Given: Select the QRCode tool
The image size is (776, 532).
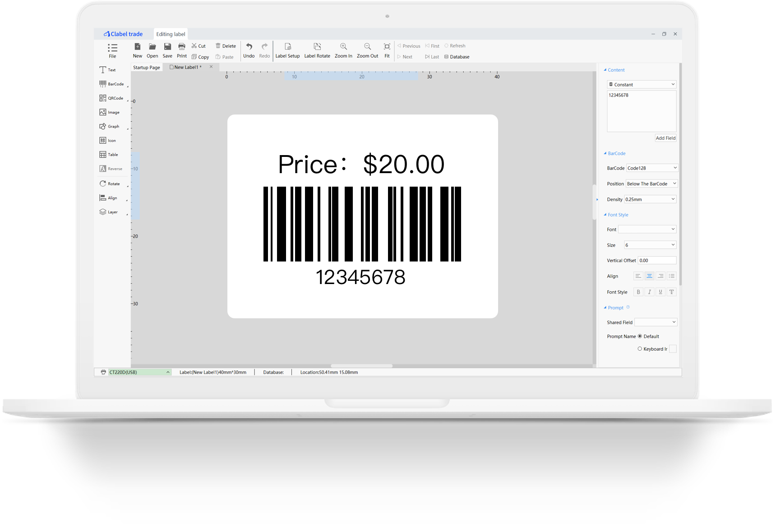Looking at the screenshot, I should pyautogui.click(x=111, y=98).
